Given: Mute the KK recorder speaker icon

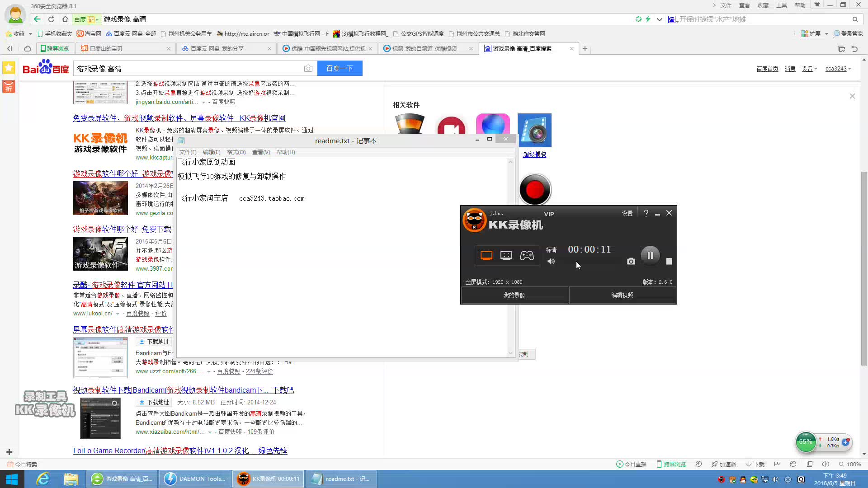Looking at the screenshot, I should tap(551, 262).
